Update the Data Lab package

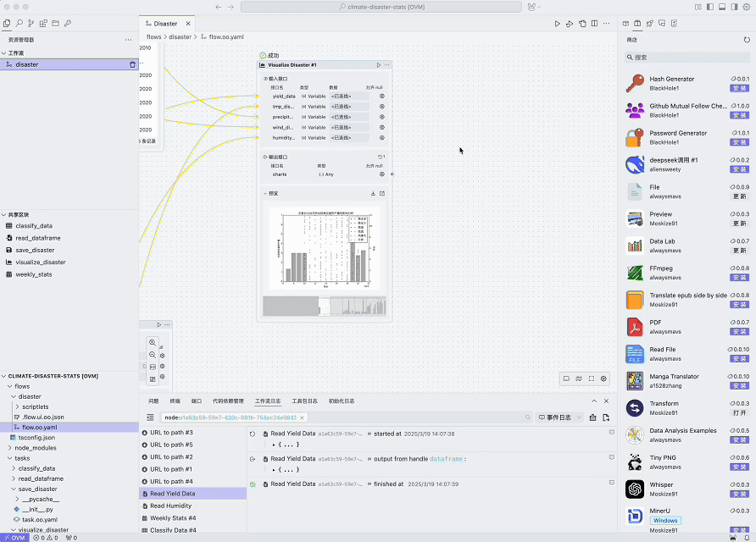click(x=739, y=251)
